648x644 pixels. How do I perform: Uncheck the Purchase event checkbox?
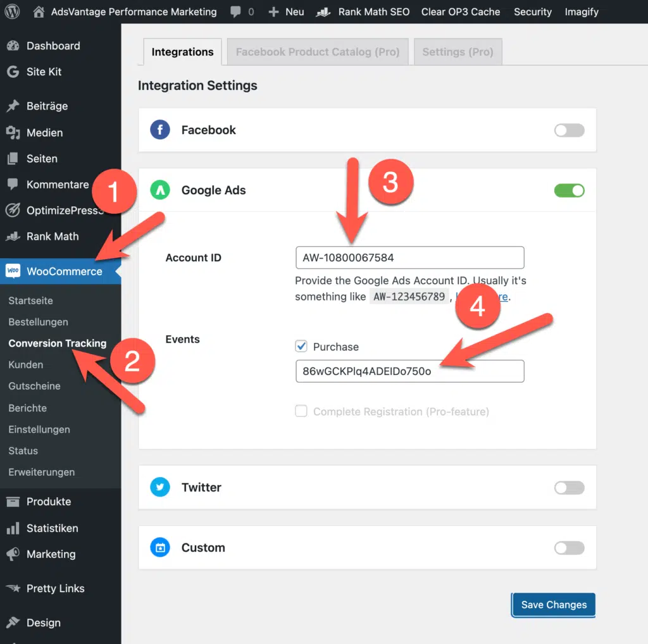[301, 346]
